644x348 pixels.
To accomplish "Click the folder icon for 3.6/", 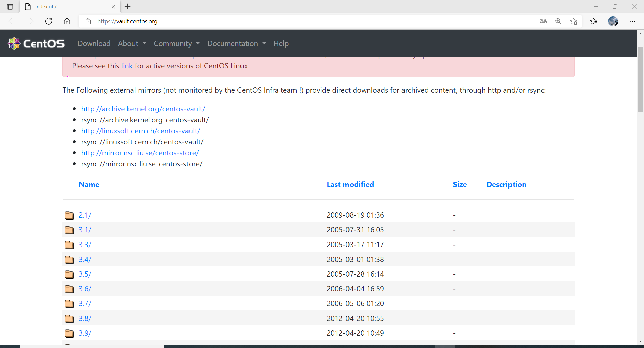I will coord(69,289).
